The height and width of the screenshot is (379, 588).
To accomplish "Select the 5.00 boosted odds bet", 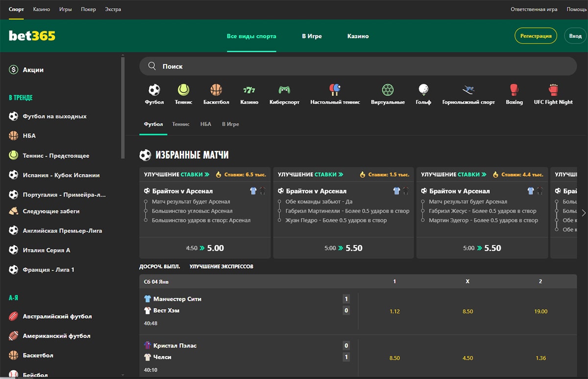I will click(x=205, y=248).
